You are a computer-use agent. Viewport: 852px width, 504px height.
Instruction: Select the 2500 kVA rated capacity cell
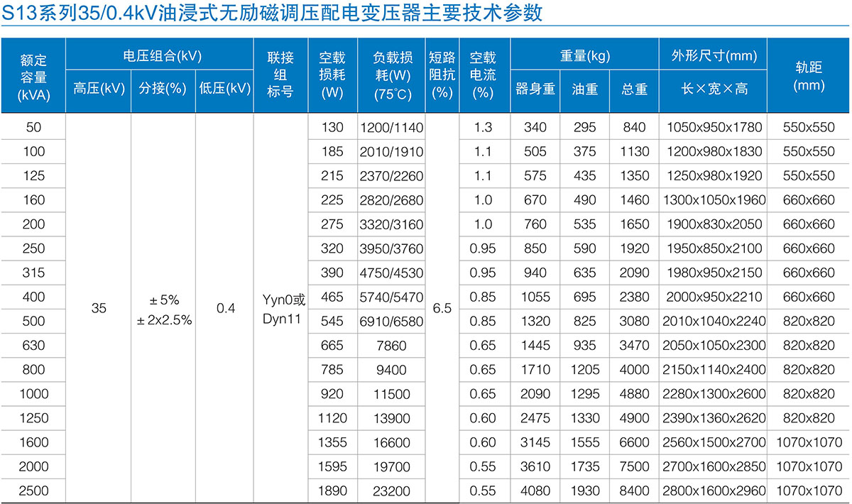[33, 491]
